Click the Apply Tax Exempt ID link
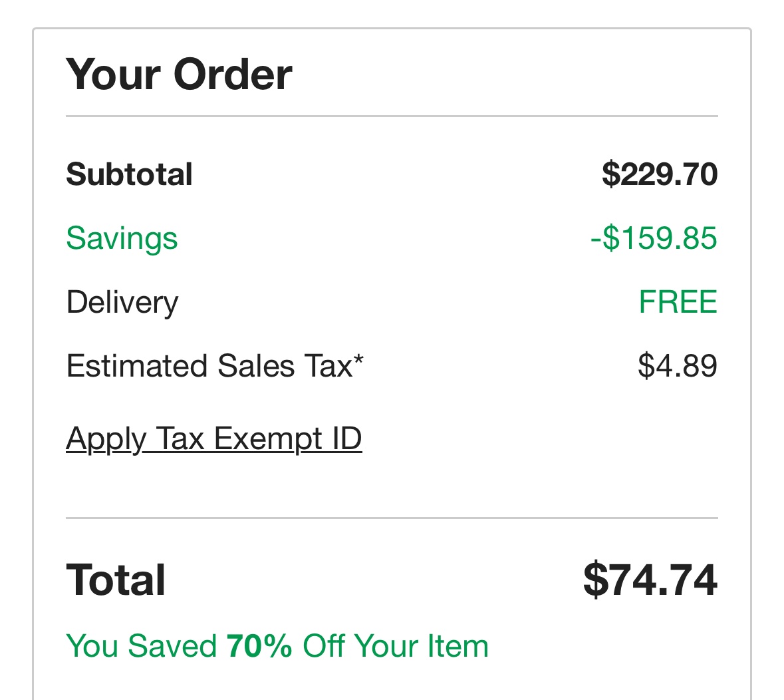The image size is (784, 700). tap(213, 439)
